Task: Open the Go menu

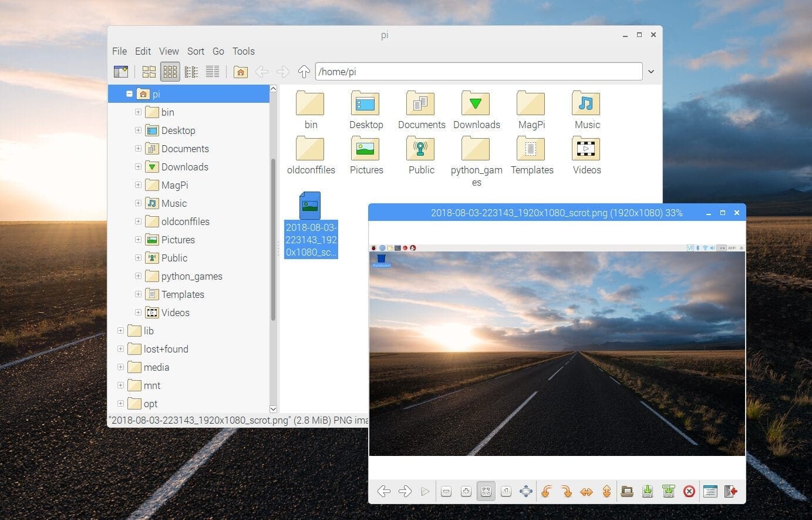Action: pos(218,51)
